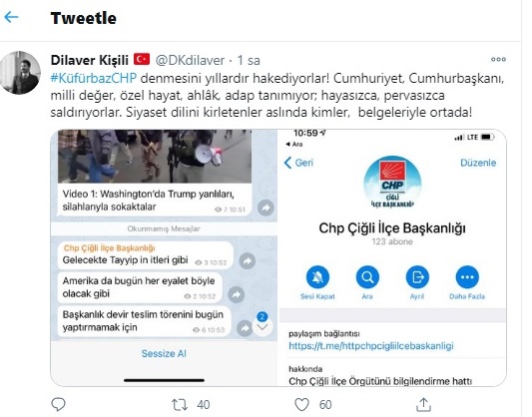Click the @DKdilaver handle
Screen dimensions: 532x417
pos(190,60)
